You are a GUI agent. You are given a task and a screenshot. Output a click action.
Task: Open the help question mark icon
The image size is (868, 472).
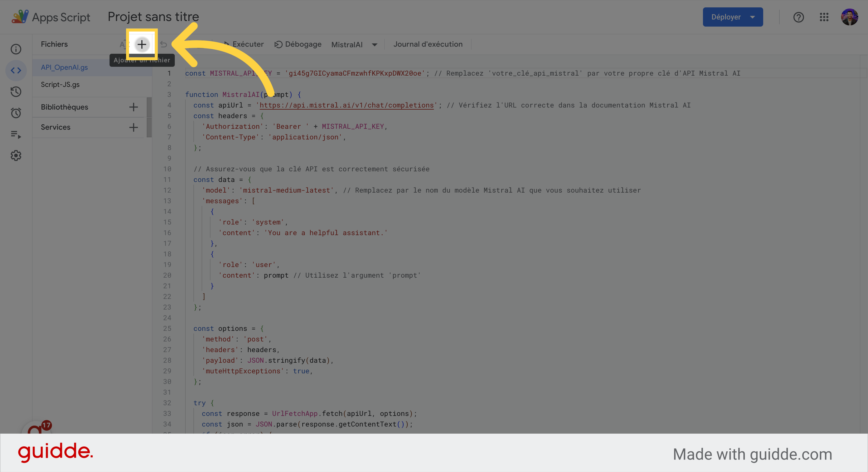pyautogui.click(x=798, y=17)
